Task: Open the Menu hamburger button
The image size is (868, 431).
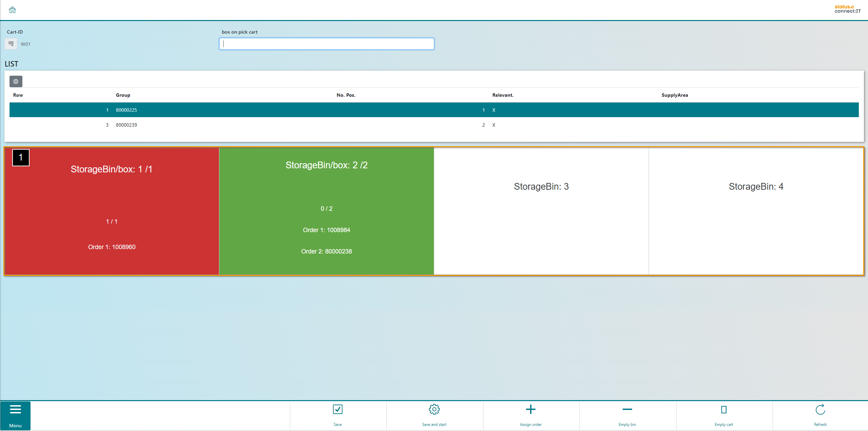Action: (x=15, y=415)
